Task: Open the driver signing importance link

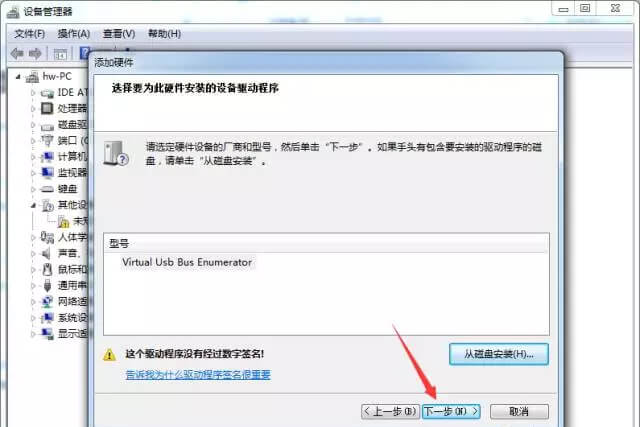Action: [198, 374]
